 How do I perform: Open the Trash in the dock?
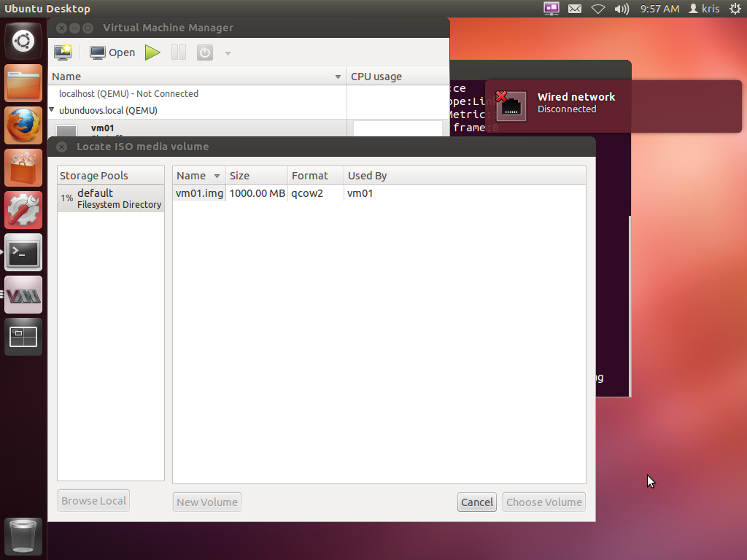(x=23, y=536)
